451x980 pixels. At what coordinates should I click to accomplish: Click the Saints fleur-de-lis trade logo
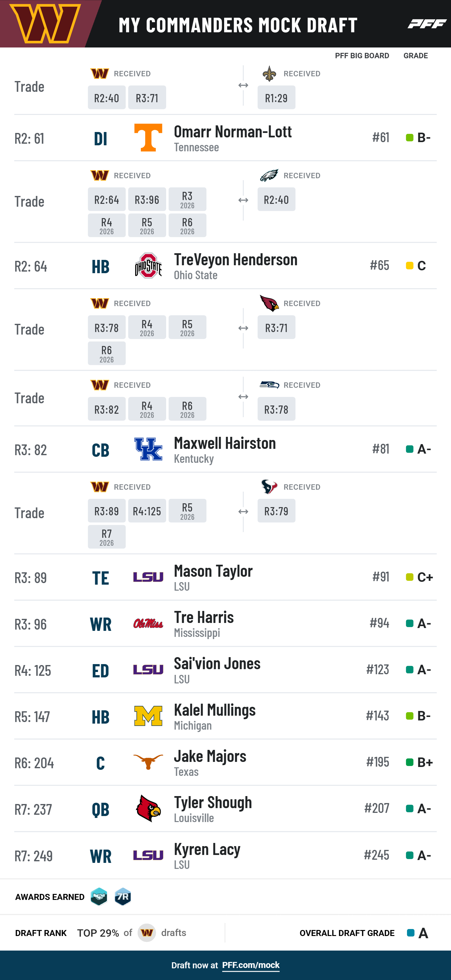[269, 73]
